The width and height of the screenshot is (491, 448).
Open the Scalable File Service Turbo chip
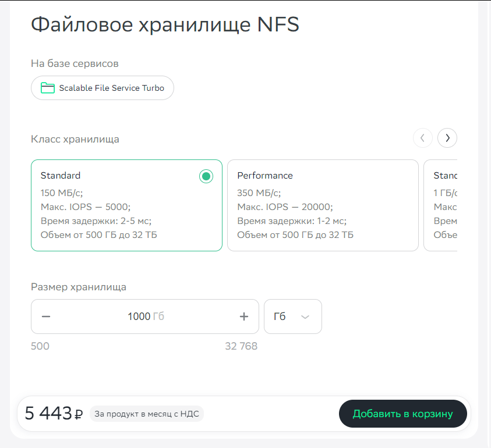coord(103,88)
